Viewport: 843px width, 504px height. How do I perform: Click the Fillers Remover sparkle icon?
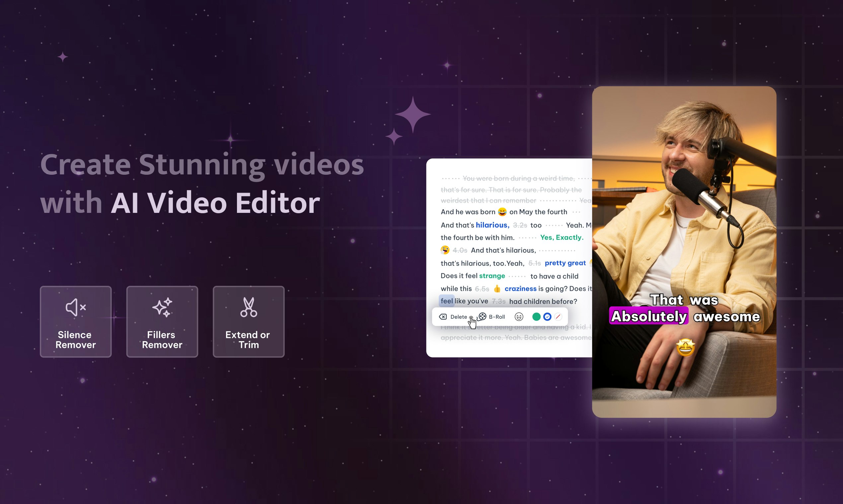click(162, 307)
